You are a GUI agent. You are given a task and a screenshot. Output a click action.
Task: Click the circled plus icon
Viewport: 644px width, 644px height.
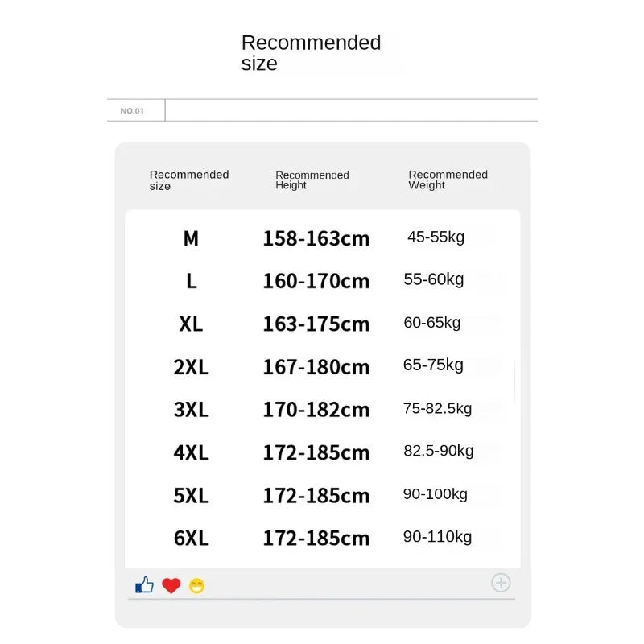(x=501, y=583)
